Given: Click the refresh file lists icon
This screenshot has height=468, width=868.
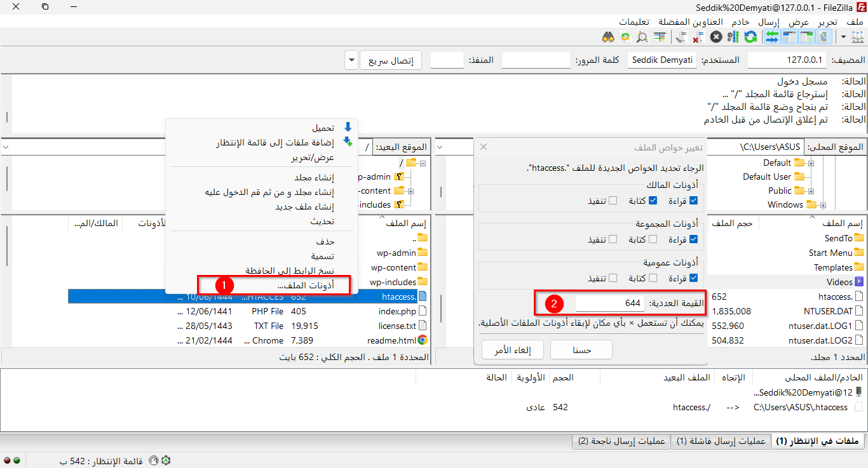Looking at the screenshot, I should click(750, 37).
